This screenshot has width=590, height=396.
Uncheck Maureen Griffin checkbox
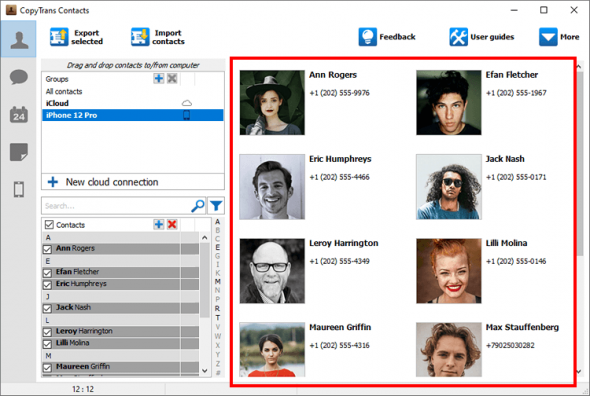click(47, 367)
